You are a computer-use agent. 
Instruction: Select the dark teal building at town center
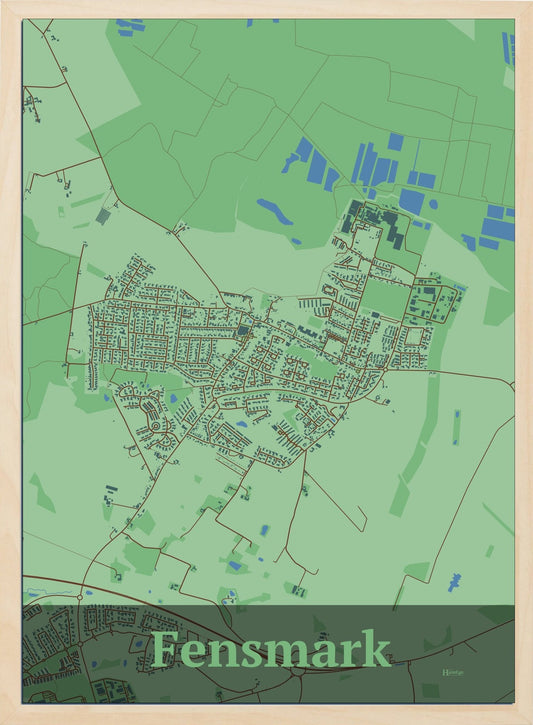tap(243, 331)
